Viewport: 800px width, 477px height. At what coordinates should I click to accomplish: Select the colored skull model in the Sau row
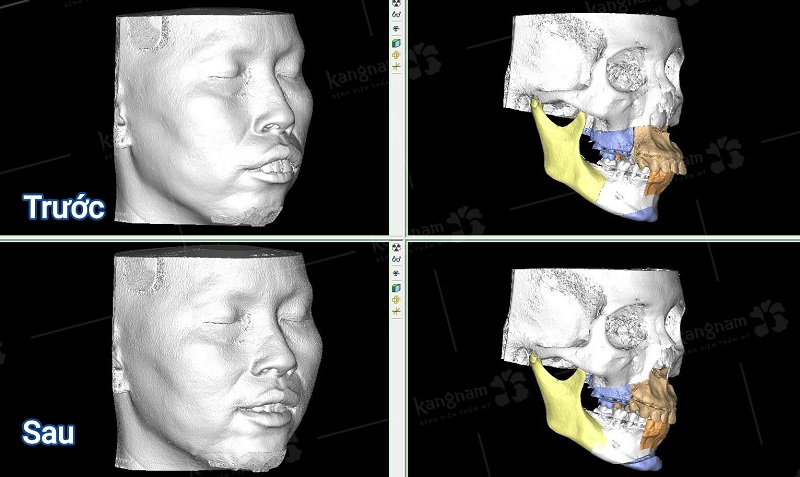594,370
